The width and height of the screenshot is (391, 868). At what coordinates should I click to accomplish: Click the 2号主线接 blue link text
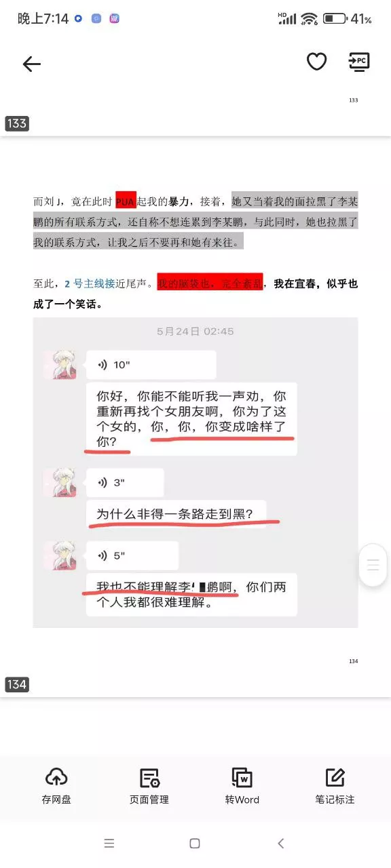point(90,284)
